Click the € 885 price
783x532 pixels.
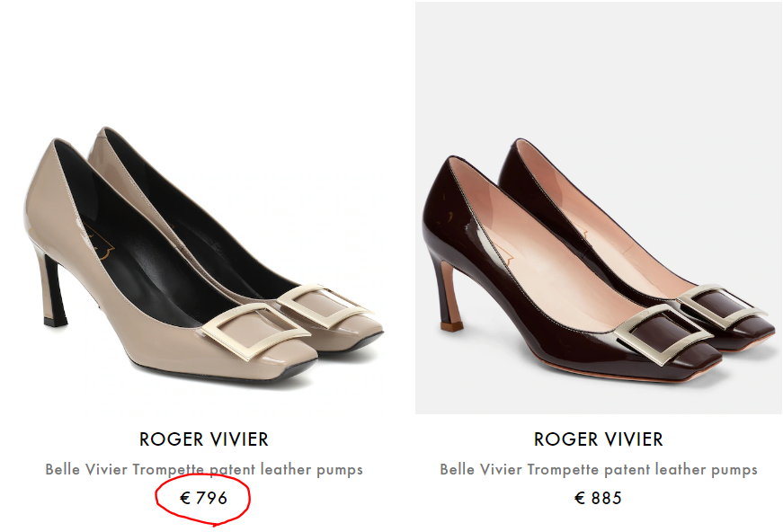(x=598, y=497)
